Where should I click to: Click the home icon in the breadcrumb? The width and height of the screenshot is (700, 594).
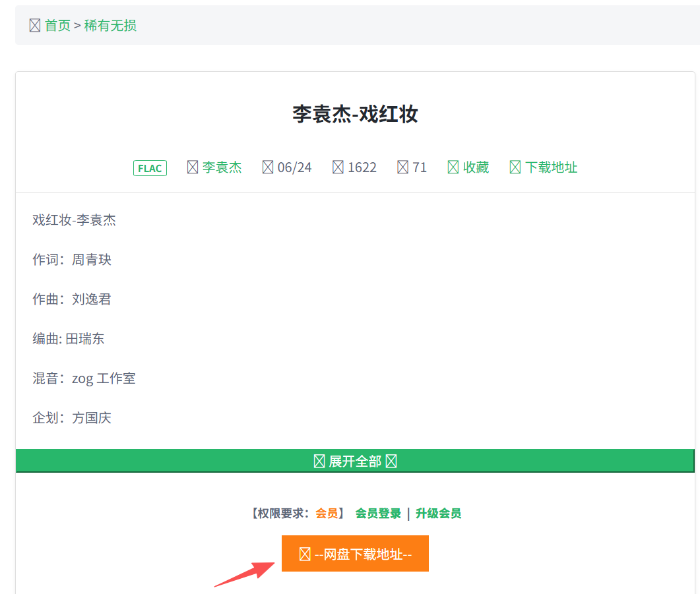coord(35,26)
